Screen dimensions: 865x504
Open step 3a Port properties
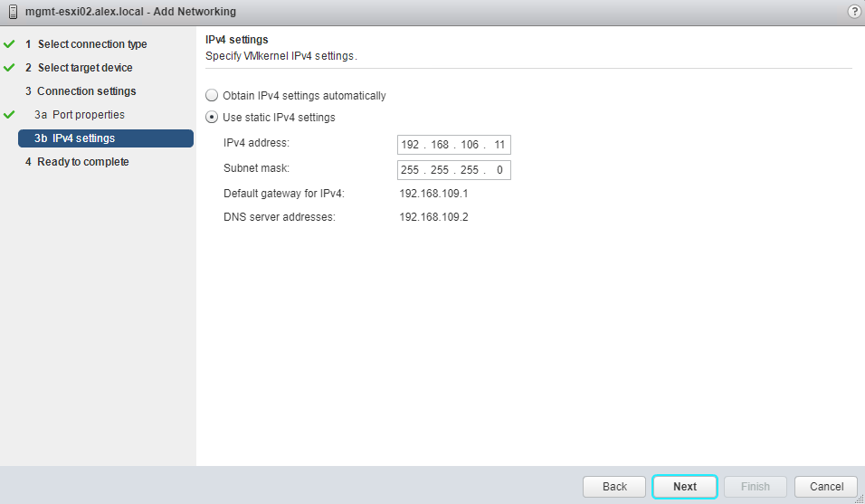pos(80,115)
